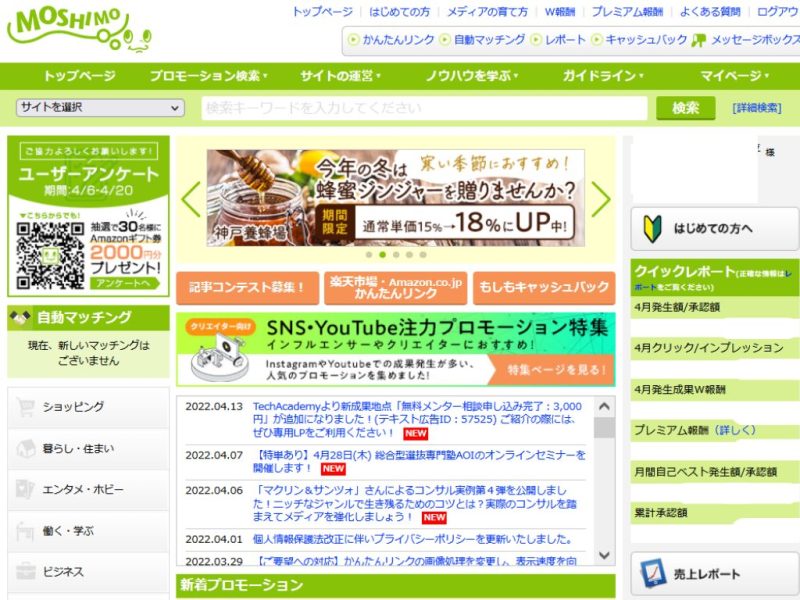Select the ショッピング category
Screen dimensions: 800x600
(x=88, y=407)
